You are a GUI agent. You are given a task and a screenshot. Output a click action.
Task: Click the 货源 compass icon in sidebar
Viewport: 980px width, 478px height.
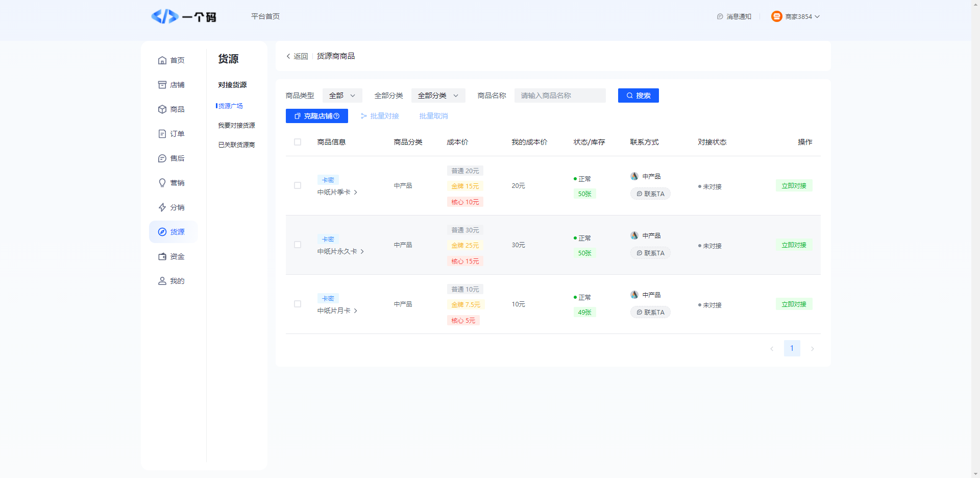[162, 232]
